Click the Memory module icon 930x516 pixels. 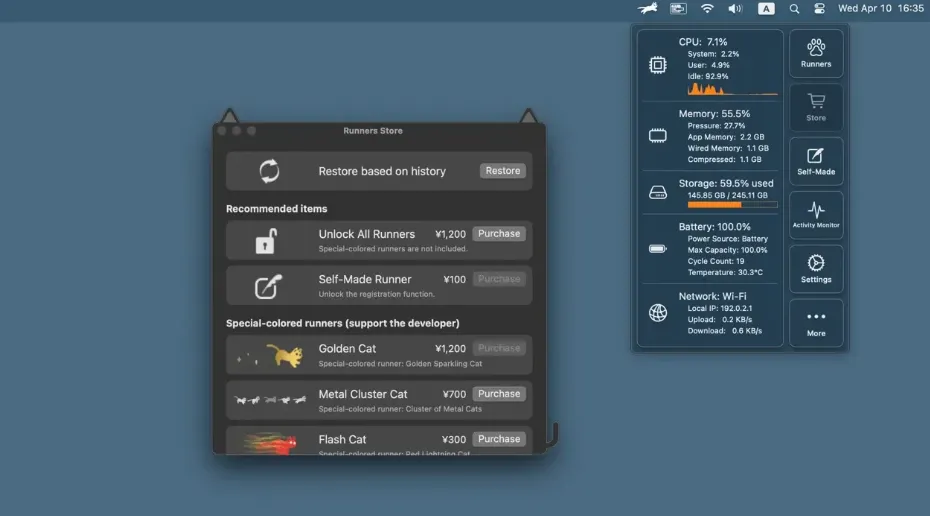click(x=658, y=136)
